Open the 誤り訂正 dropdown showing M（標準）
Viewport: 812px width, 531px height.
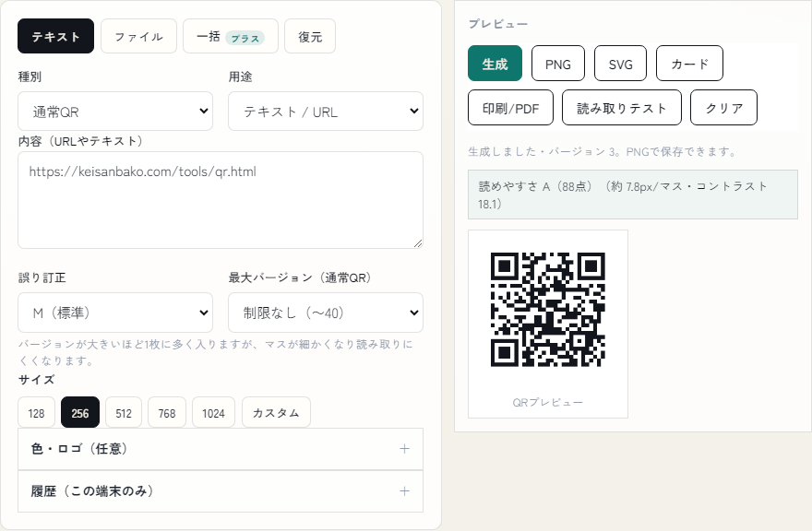[115, 313]
